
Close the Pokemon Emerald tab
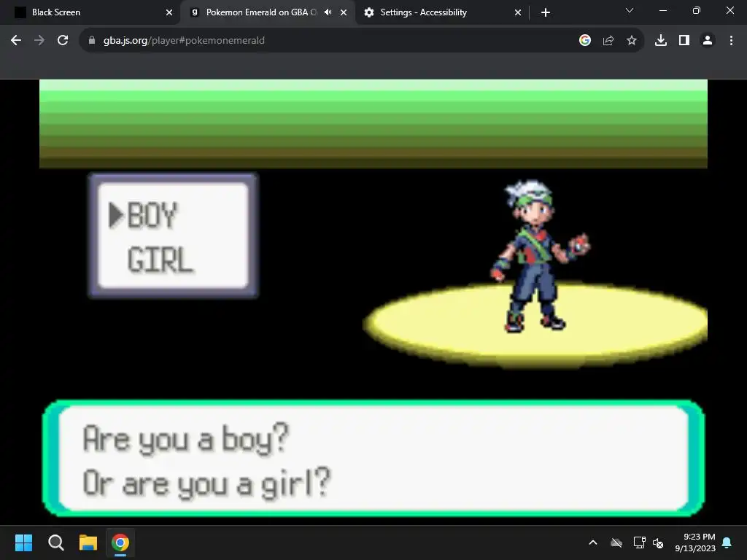[x=344, y=12]
